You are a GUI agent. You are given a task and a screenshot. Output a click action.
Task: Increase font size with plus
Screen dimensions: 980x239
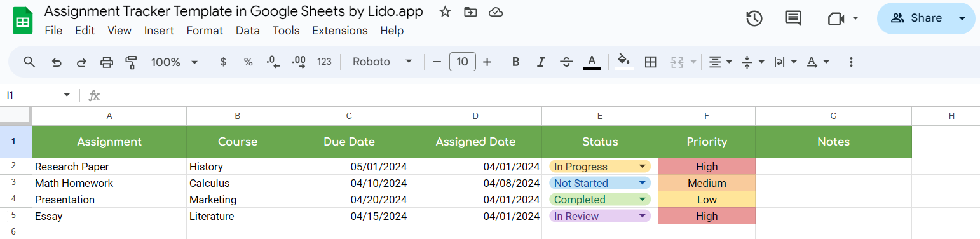click(x=487, y=62)
